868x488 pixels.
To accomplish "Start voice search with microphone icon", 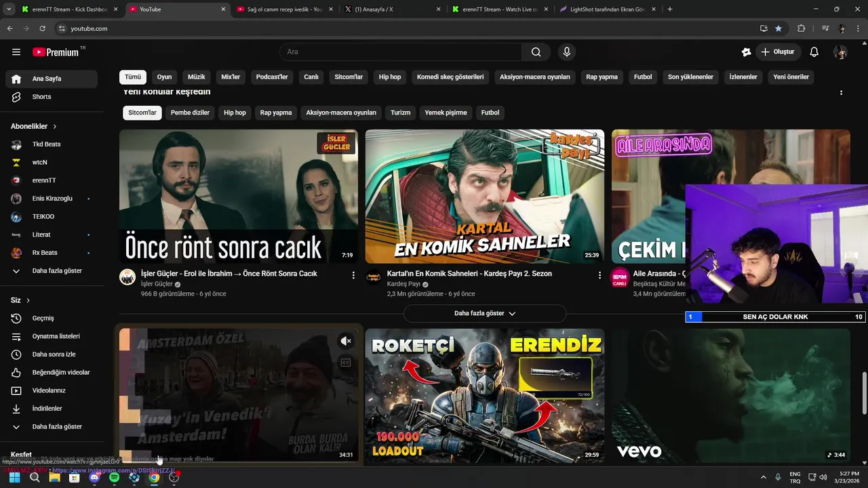I will point(567,52).
